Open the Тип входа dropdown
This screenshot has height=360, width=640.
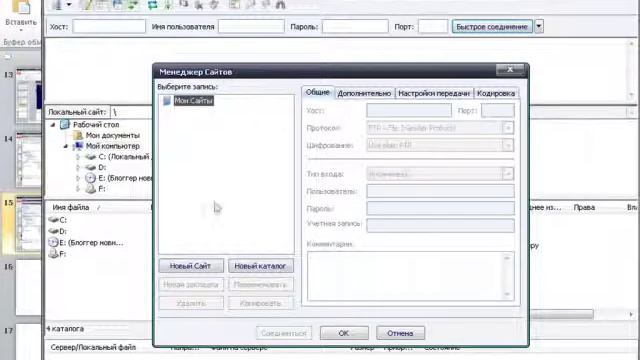pos(508,174)
